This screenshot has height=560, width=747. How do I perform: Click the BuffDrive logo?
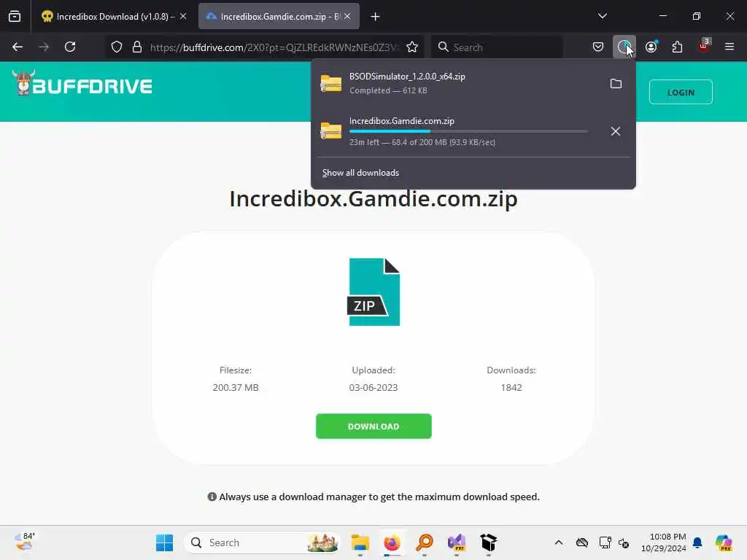82,84
